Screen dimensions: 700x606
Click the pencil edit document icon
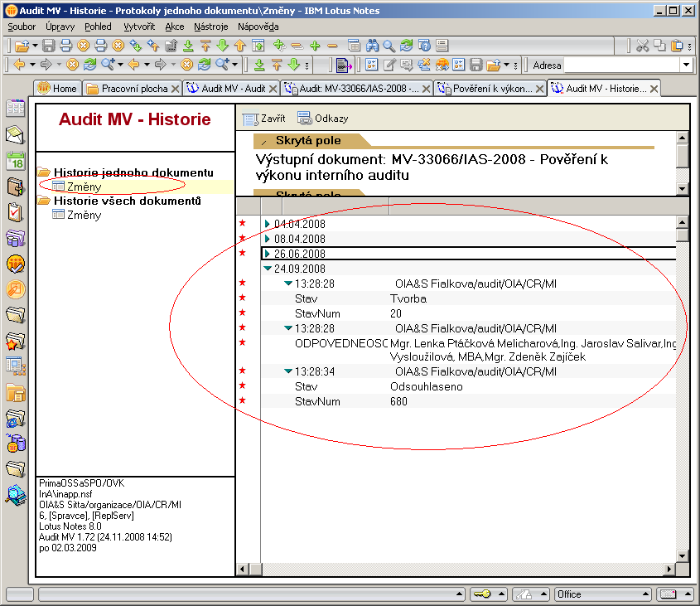[x=389, y=65]
